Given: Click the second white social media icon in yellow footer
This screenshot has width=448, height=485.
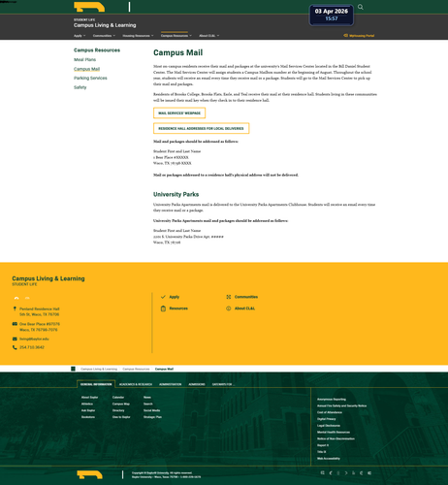Looking at the screenshot, I should [x=27, y=298].
